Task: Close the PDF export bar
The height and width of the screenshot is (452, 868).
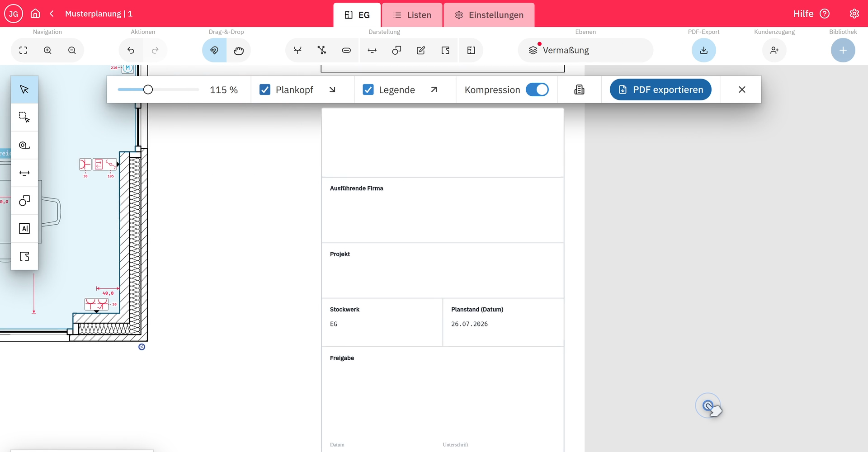Action: 742,89
